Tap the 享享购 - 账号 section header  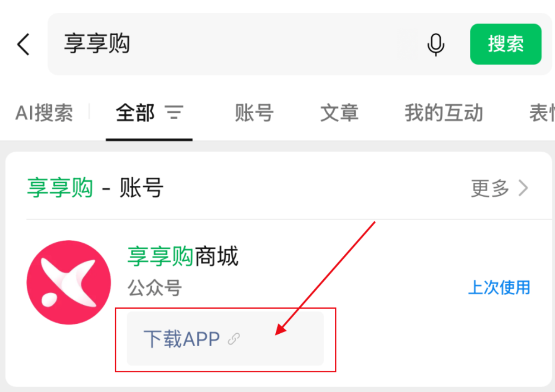tap(95, 187)
